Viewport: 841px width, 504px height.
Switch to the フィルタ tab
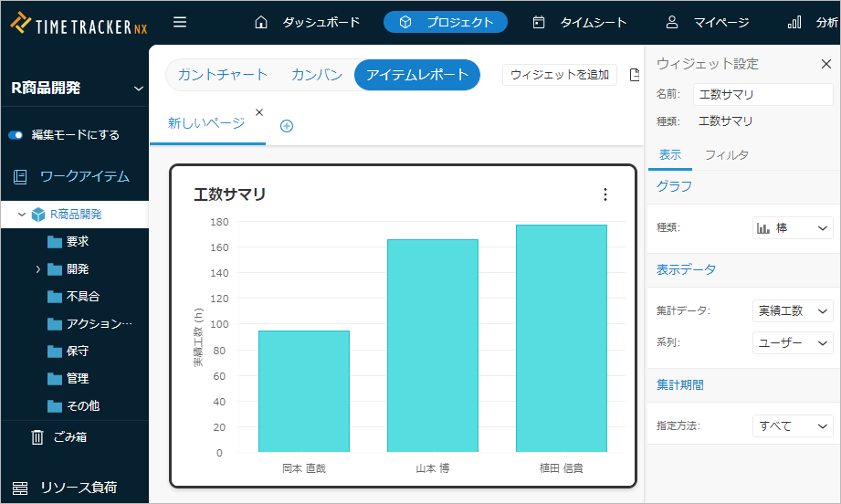point(726,155)
